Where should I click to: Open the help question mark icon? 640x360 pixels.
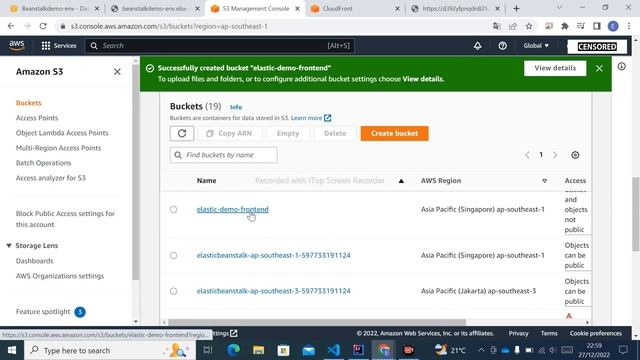pos(502,46)
